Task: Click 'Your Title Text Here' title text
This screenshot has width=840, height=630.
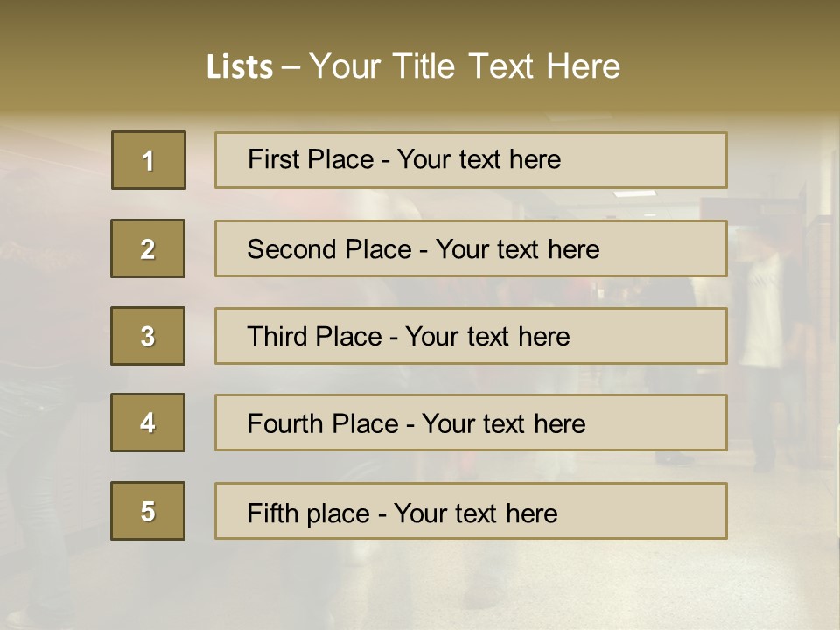Action: coord(465,66)
